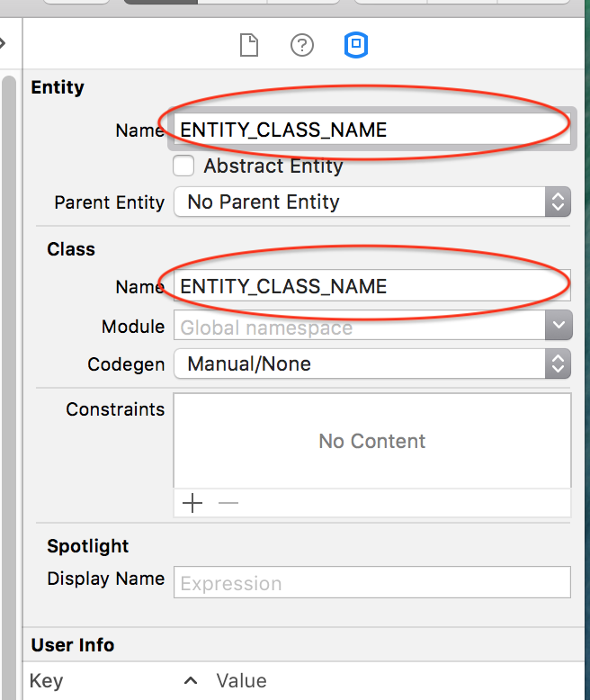Screen dimensions: 590x700
Task: Sort by the Key column header
Action: click(46, 680)
